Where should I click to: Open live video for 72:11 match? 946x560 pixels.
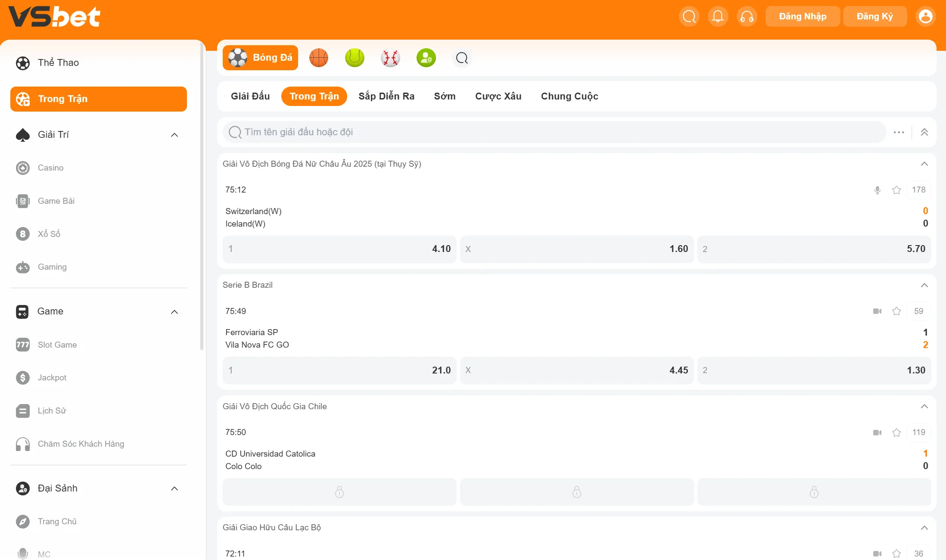click(x=878, y=554)
